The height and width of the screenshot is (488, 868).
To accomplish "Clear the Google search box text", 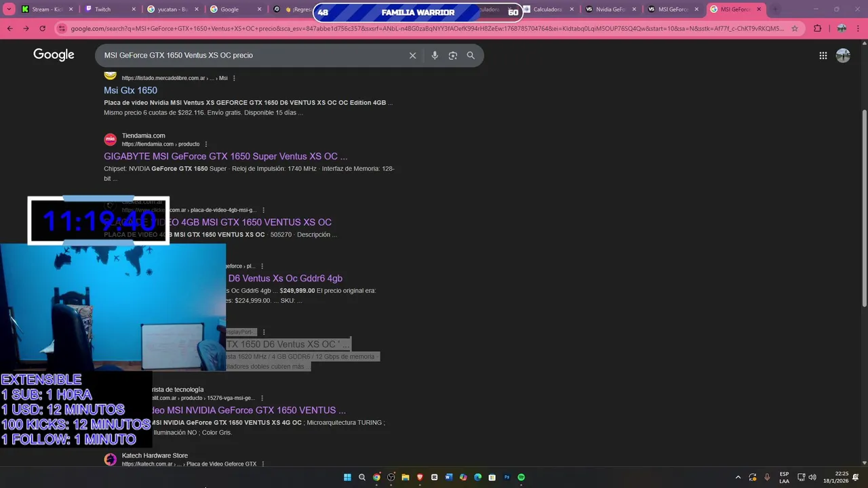I will pos(412,56).
